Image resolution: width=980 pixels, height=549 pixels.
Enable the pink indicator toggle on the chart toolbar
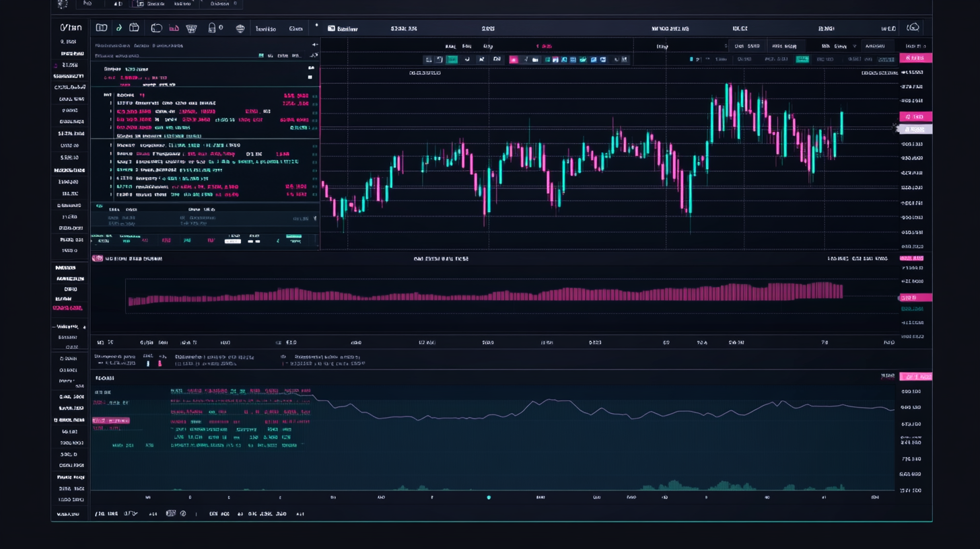pos(514,59)
